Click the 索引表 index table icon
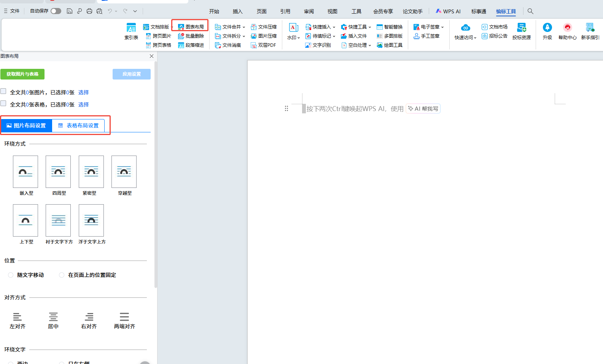 coord(131,31)
